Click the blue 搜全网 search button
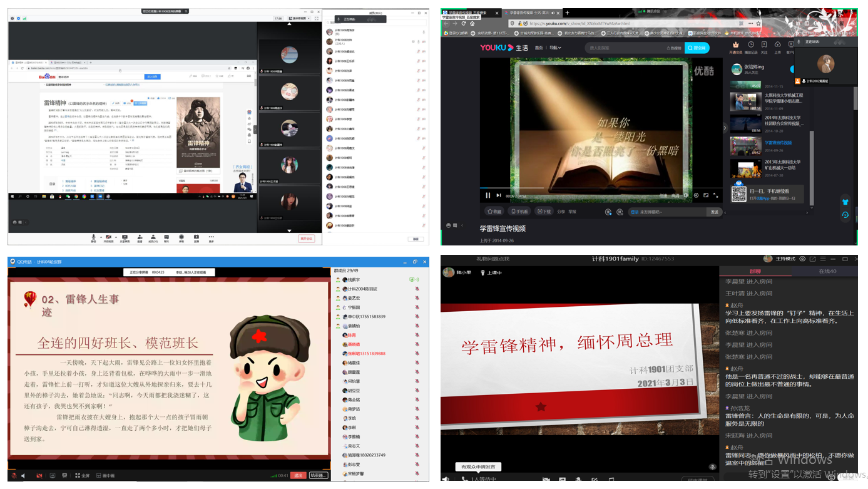The width and height of the screenshot is (868, 489). (697, 48)
